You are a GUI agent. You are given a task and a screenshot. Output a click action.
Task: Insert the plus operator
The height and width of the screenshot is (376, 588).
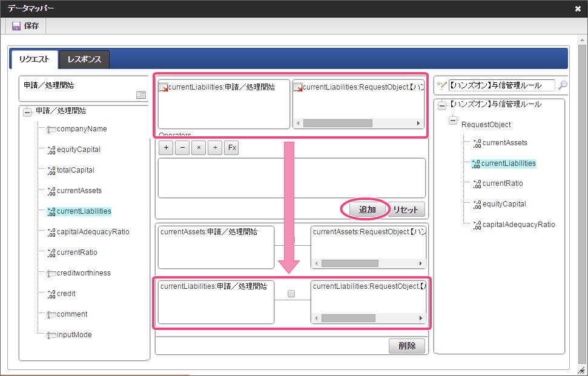click(166, 148)
